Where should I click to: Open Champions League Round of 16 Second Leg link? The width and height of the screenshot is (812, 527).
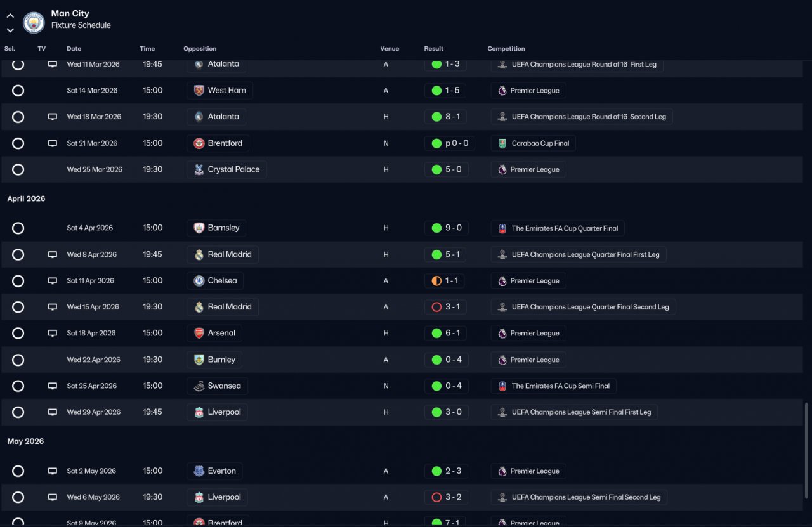point(582,117)
